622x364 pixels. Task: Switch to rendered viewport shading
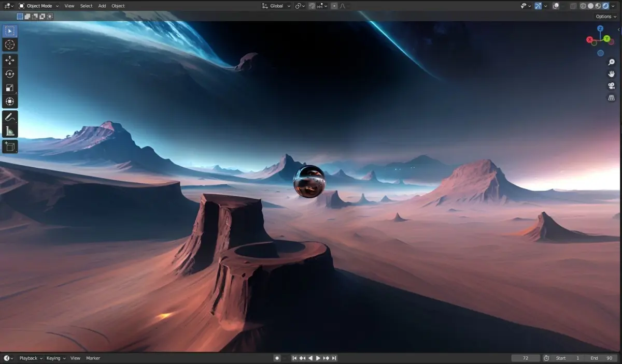coord(605,6)
